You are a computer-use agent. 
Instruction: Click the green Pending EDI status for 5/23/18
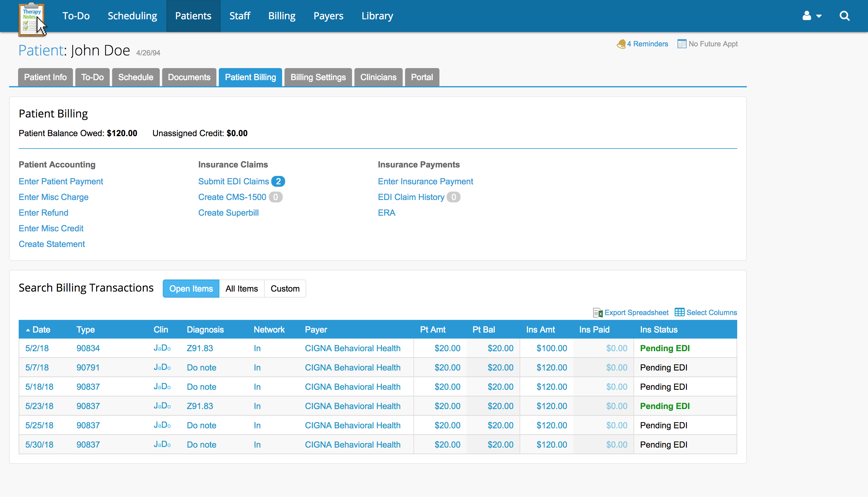pos(665,406)
